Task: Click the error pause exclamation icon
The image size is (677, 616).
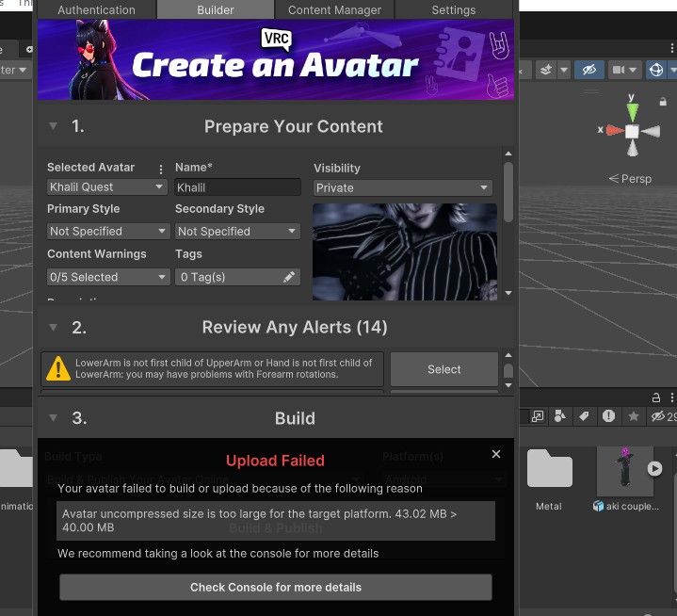Action: click(x=608, y=416)
